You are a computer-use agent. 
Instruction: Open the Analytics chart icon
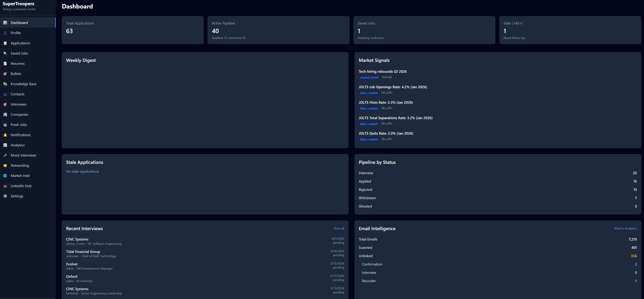(5, 145)
